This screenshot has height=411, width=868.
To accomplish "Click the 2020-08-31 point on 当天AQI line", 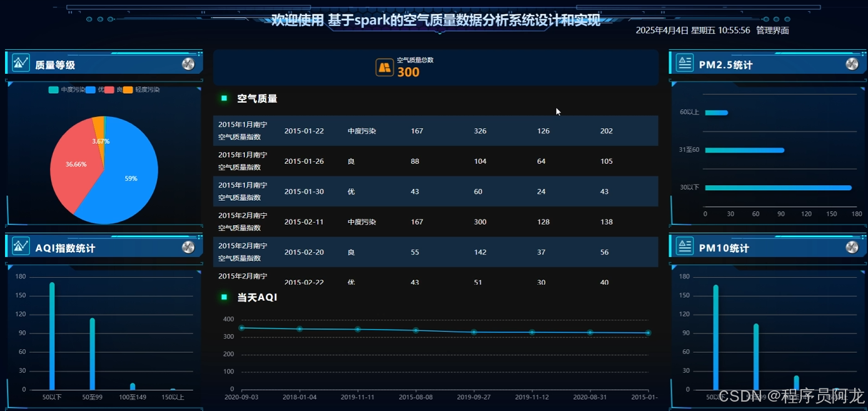I will pos(590,332).
